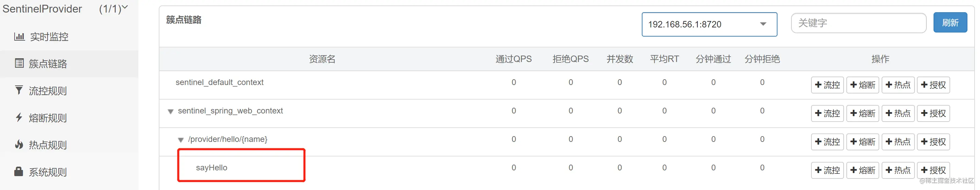Add 熔断 rule for /provider/hello/{name}
This screenshot has width=980, height=190.
[862, 142]
